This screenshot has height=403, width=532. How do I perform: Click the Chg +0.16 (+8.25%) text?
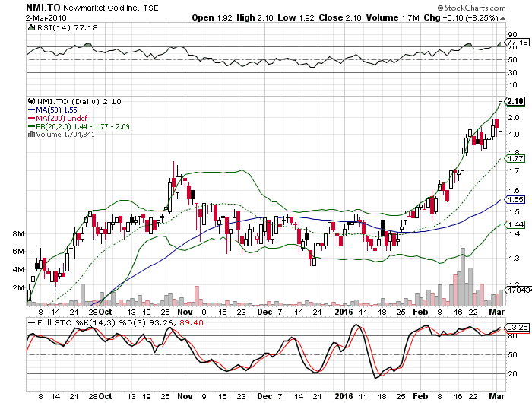461,17
